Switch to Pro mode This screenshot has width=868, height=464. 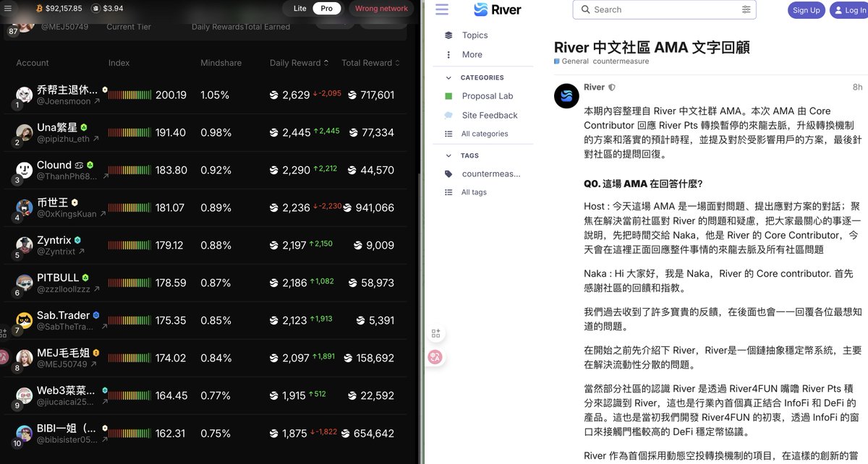(x=327, y=9)
